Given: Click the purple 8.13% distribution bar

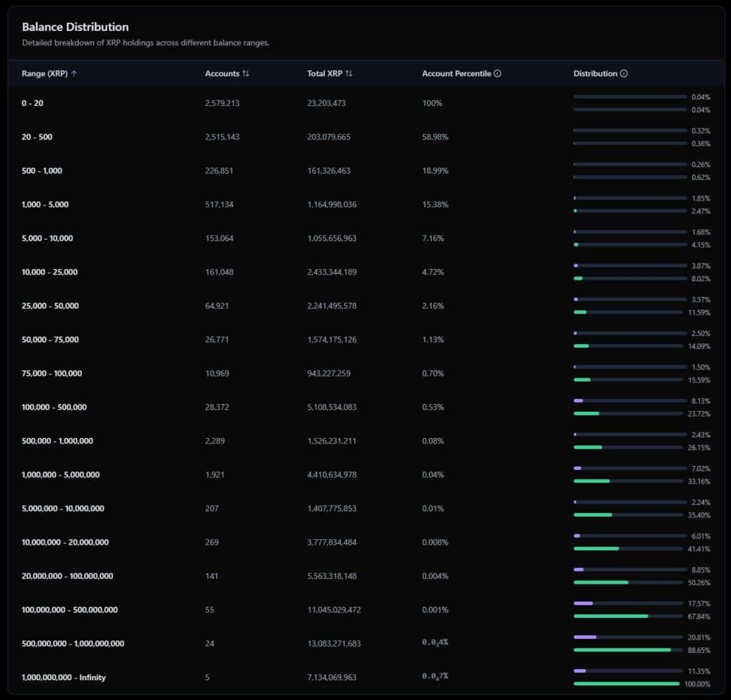Looking at the screenshot, I should click(x=578, y=400).
